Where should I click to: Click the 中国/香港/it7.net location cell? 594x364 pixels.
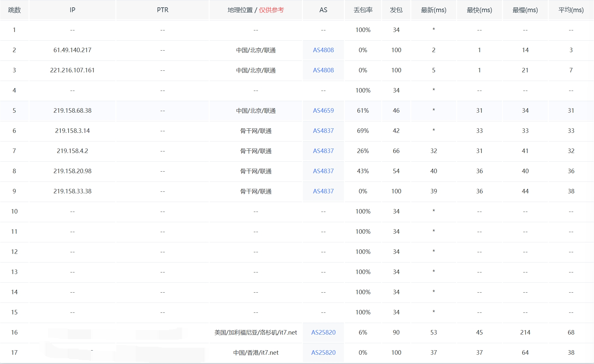click(256, 353)
